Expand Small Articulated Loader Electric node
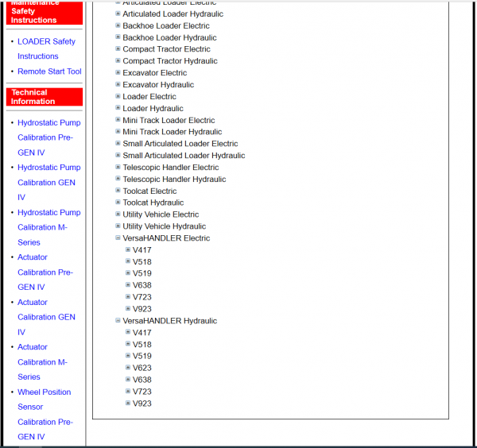 click(118, 143)
